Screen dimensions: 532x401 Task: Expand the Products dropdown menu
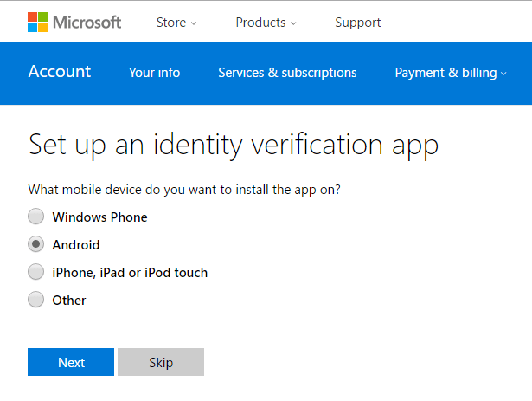[x=266, y=23]
